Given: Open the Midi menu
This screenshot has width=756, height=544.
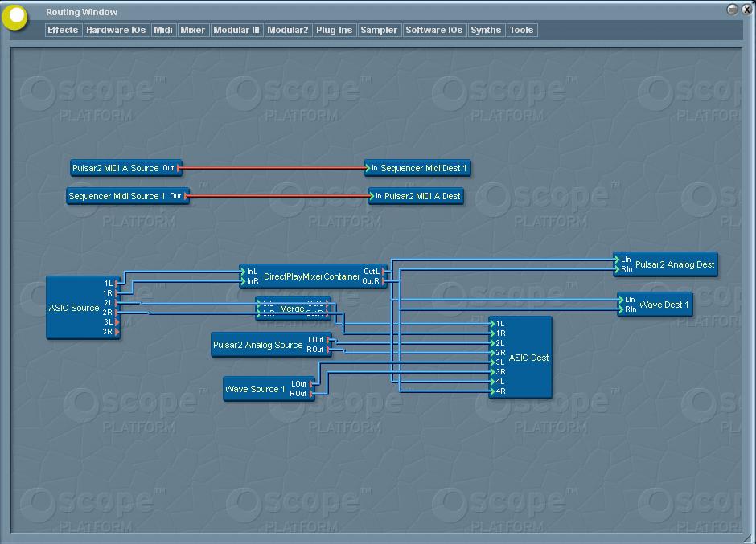Looking at the screenshot, I should 163,30.
